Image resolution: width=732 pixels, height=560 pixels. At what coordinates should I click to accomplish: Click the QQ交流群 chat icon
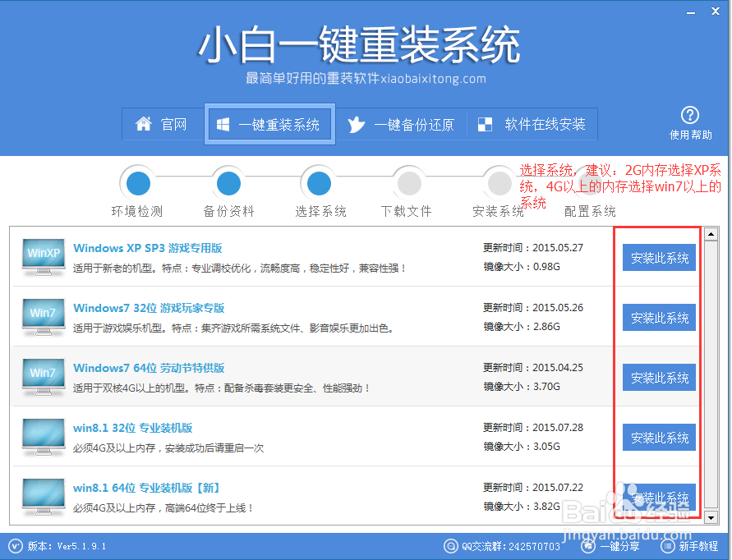[450, 546]
